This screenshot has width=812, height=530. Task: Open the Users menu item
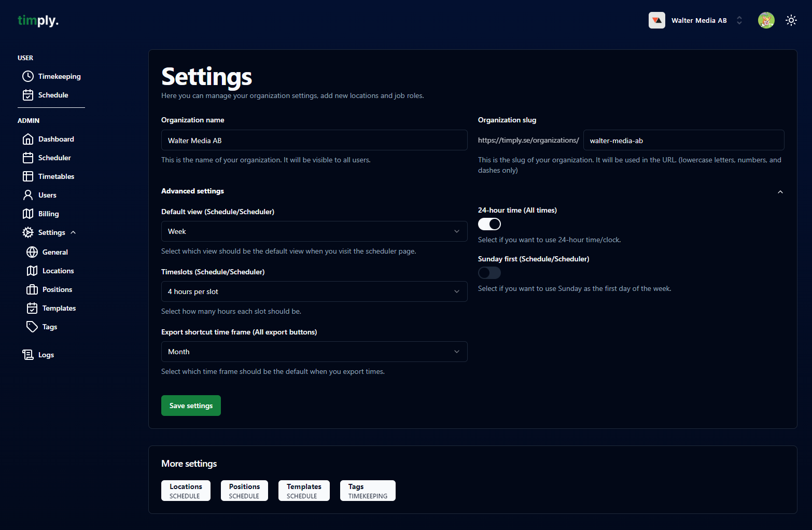tap(47, 195)
